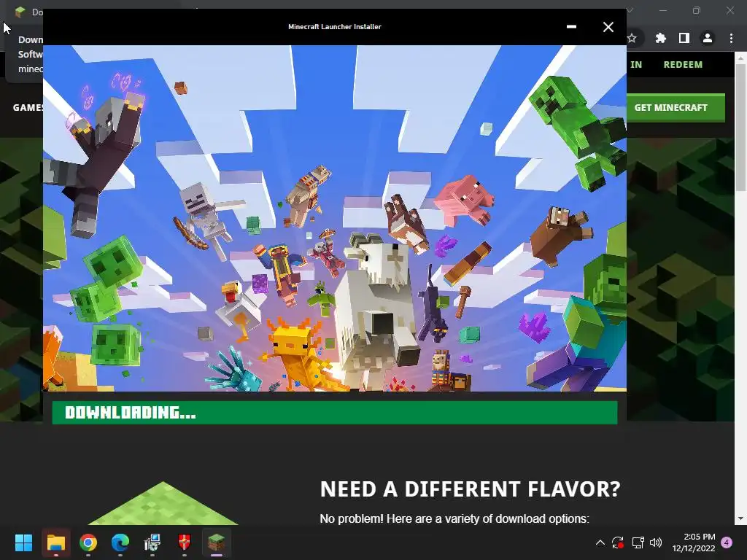
Task: Minimize the Minecraft Launcher Installer window
Action: point(571,27)
